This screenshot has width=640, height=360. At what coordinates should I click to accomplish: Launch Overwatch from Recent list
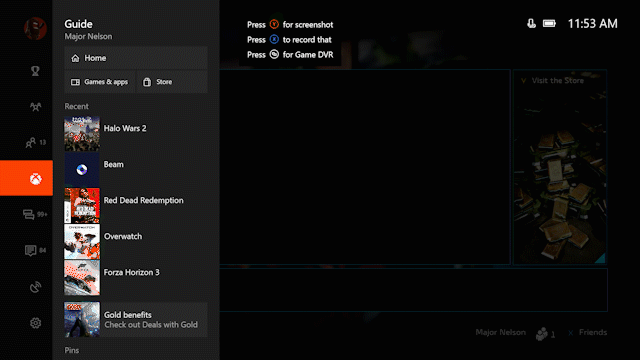tap(136, 241)
